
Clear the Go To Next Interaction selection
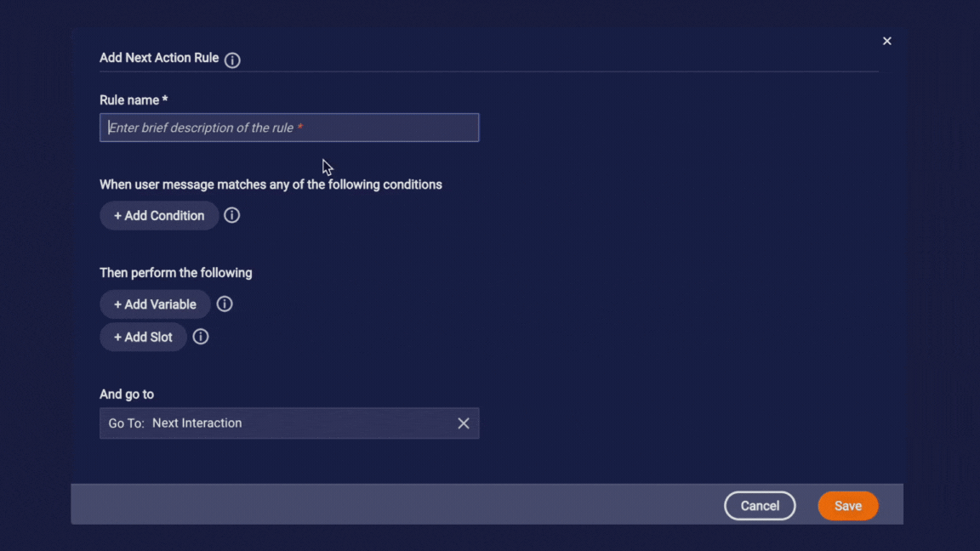[x=463, y=423]
